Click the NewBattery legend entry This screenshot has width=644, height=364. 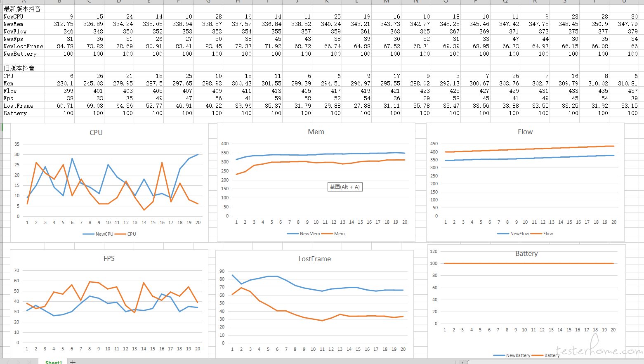pyautogui.click(x=512, y=355)
